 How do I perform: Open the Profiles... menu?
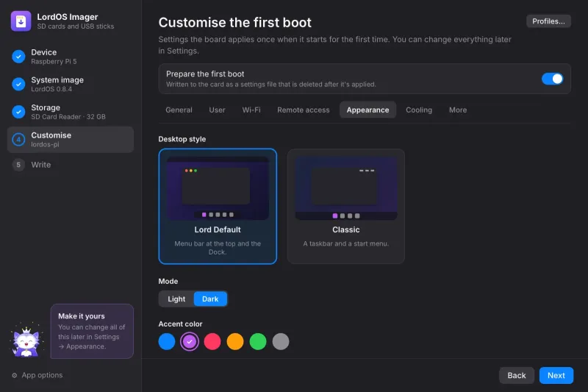coord(548,21)
